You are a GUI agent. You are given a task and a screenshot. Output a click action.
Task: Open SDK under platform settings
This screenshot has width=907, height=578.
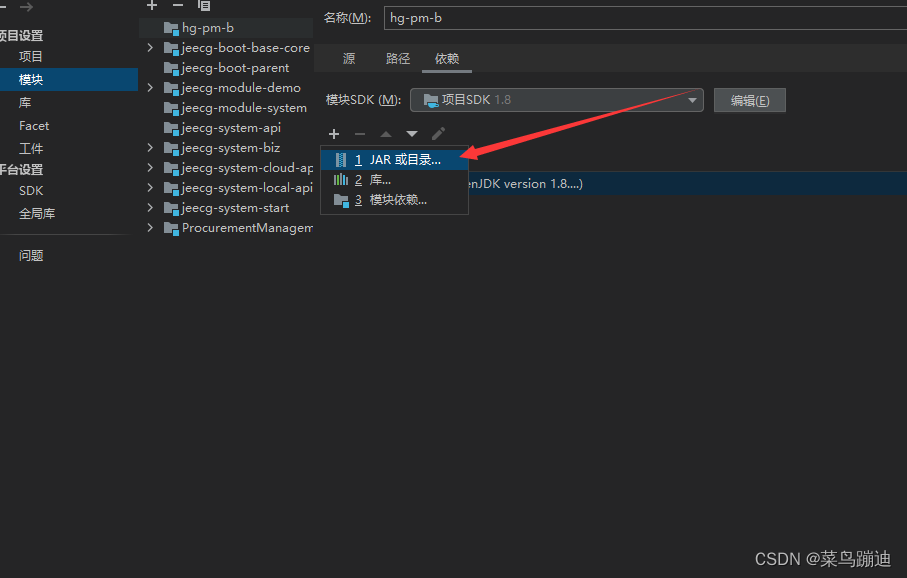coord(31,190)
